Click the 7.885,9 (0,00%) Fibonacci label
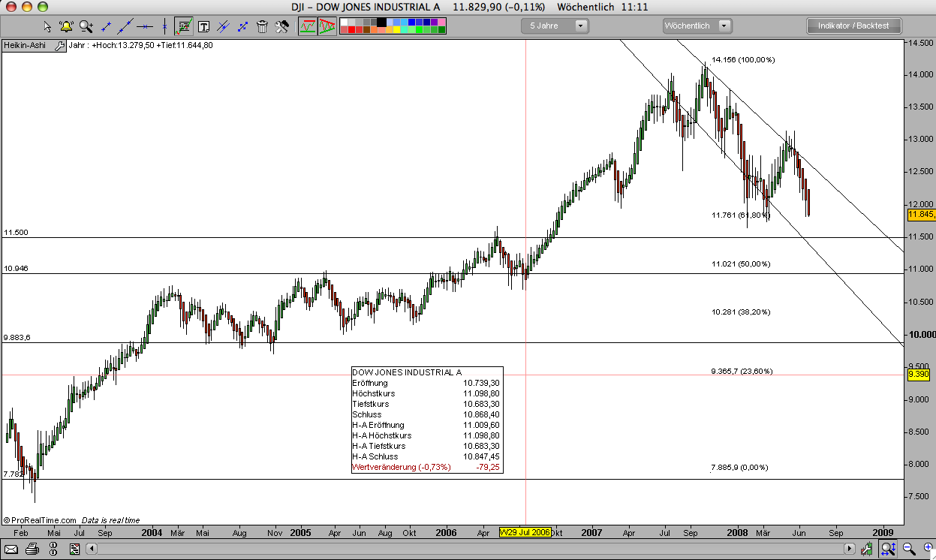936x560 pixels. 739,468
